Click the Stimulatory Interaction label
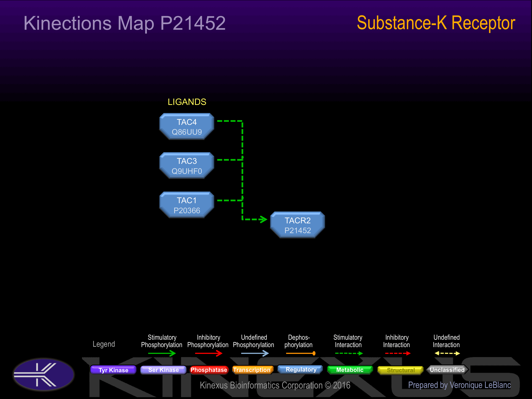The image size is (532, 399). (x=348, y=341)
